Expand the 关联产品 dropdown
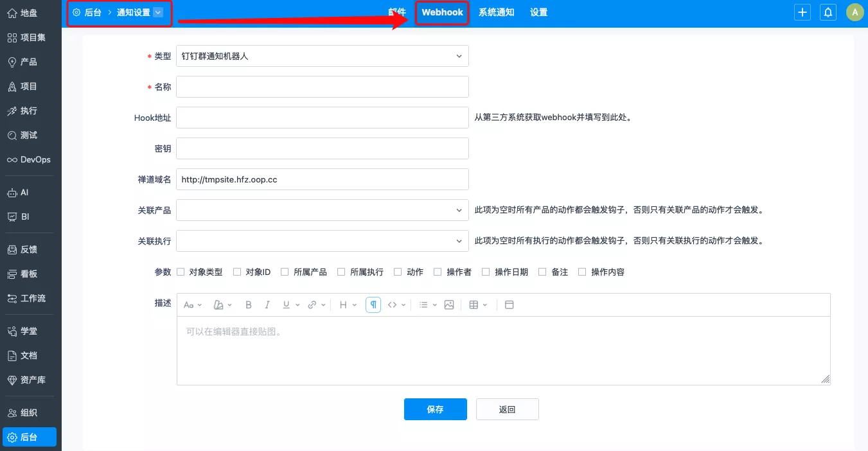Viewport: 868px width, 451px height. [x=322, y=210]
